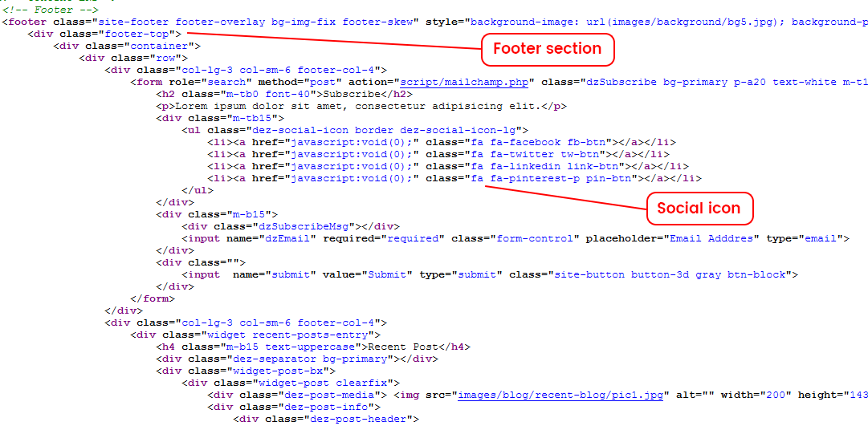Click the site-button button-3d class value
868x426 pixels.
click(x=670, y=274)
